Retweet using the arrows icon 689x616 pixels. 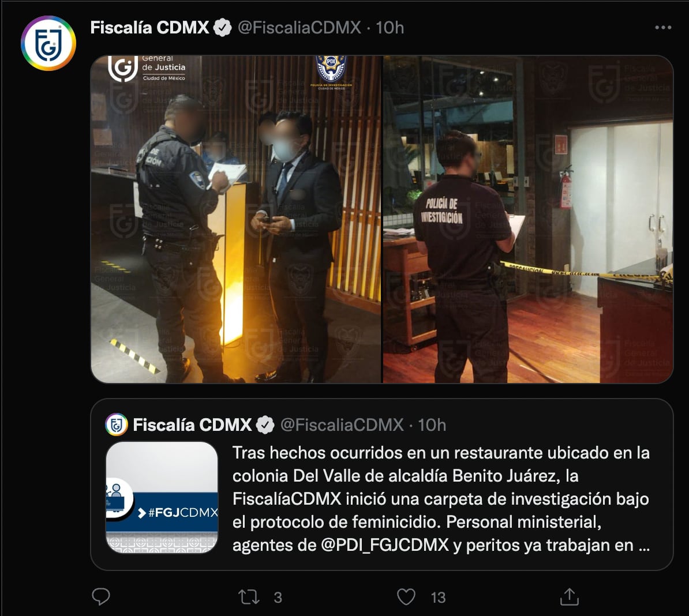click(249, 597)
